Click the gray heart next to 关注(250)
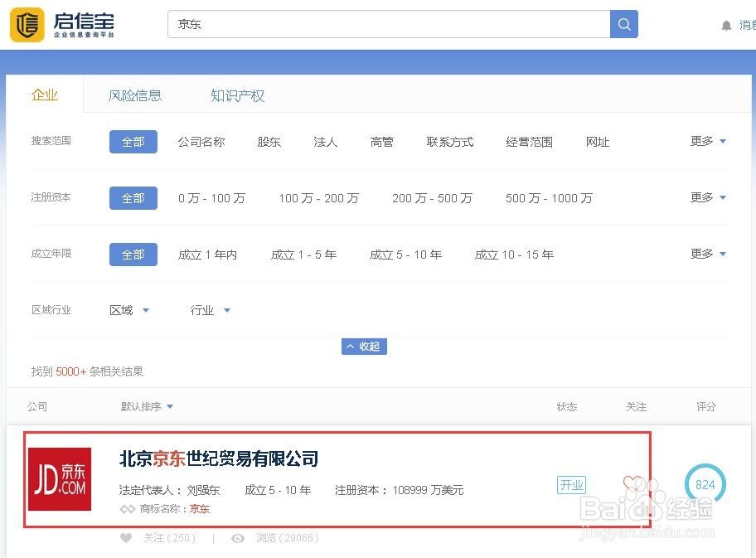Viewport: 756px width, 558px height. pyautogui.click(x=126, y=538)
